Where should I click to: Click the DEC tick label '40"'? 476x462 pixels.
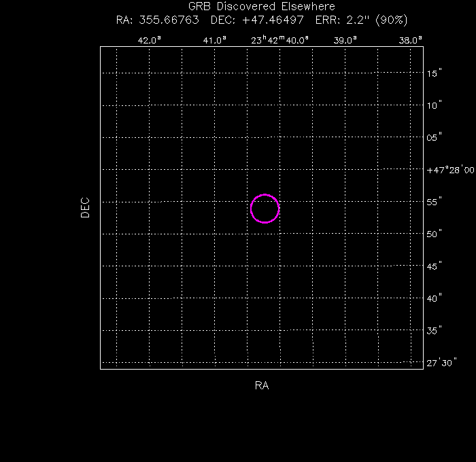pos(434,298)
